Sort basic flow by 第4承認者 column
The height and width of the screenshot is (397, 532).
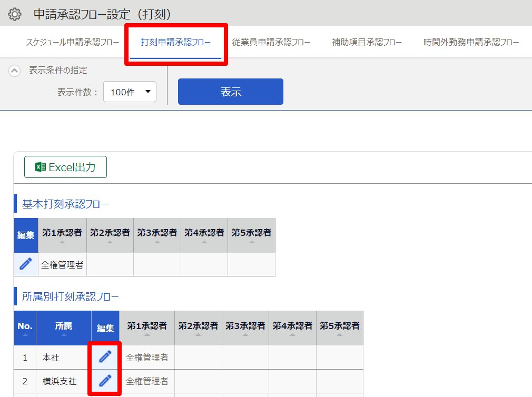tap(204, 235)
